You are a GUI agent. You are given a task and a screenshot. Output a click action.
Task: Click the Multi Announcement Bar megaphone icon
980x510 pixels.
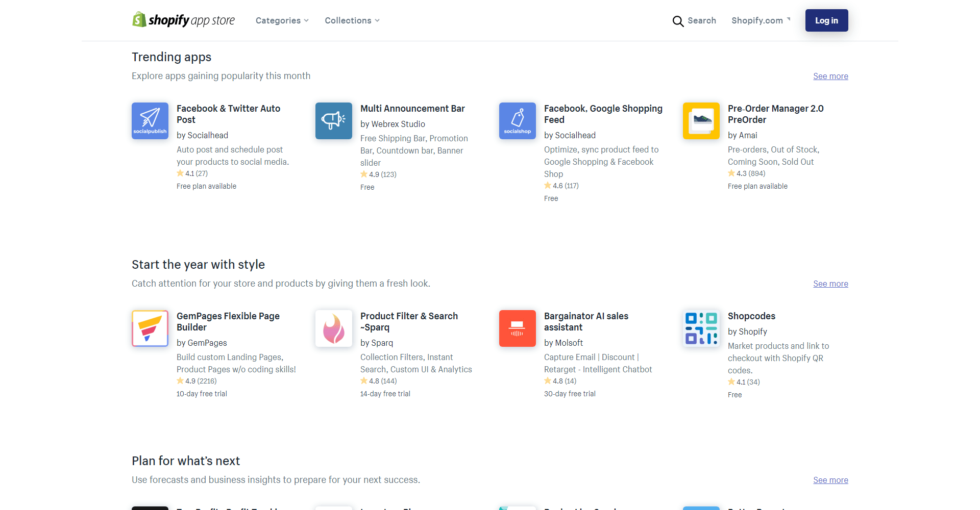tap(334, 121)
